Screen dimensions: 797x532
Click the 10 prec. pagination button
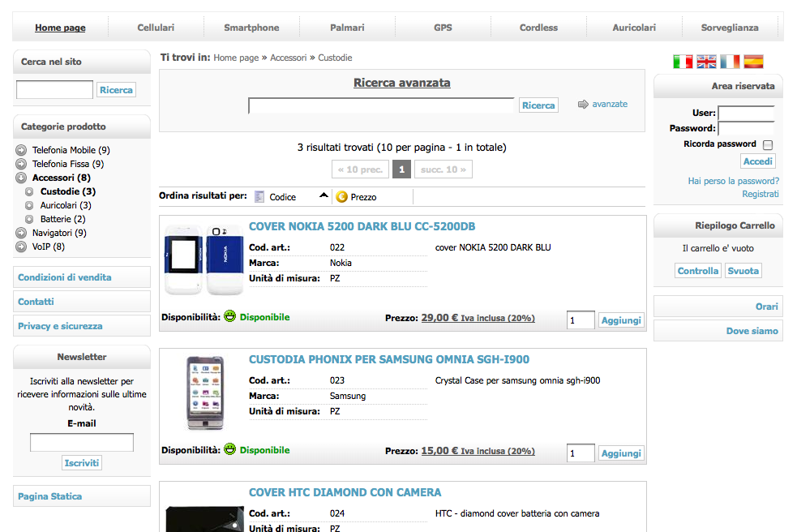(x=360, y=169)
